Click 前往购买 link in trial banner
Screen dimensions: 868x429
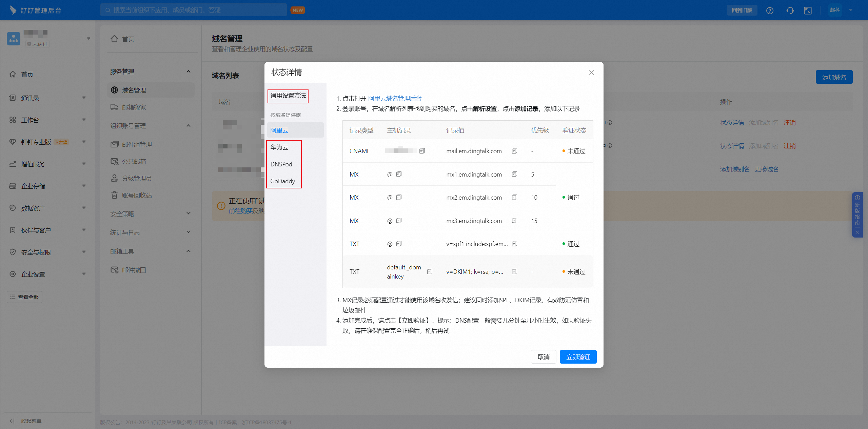[x=241, y=211]
